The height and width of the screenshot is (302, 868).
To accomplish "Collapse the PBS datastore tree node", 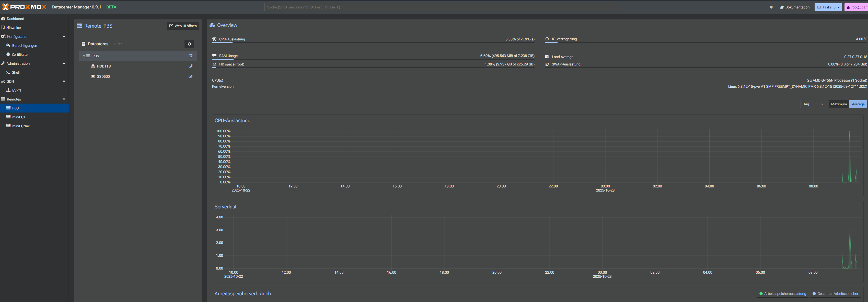I will point(84,56).
